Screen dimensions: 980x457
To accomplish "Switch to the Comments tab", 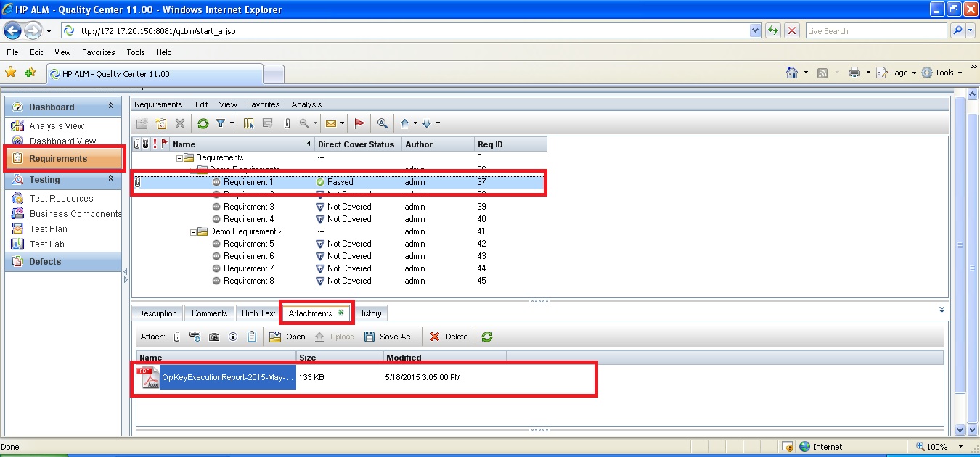I will [210, 313].
